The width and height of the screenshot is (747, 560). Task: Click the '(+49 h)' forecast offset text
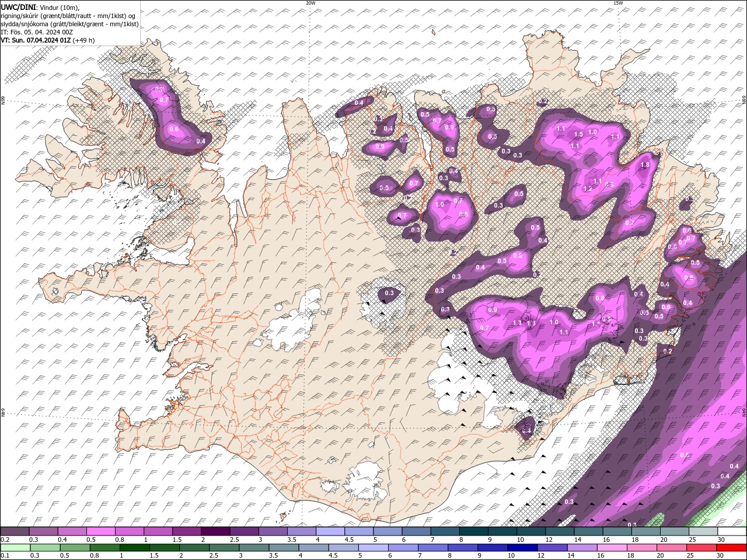pos(84,40)
